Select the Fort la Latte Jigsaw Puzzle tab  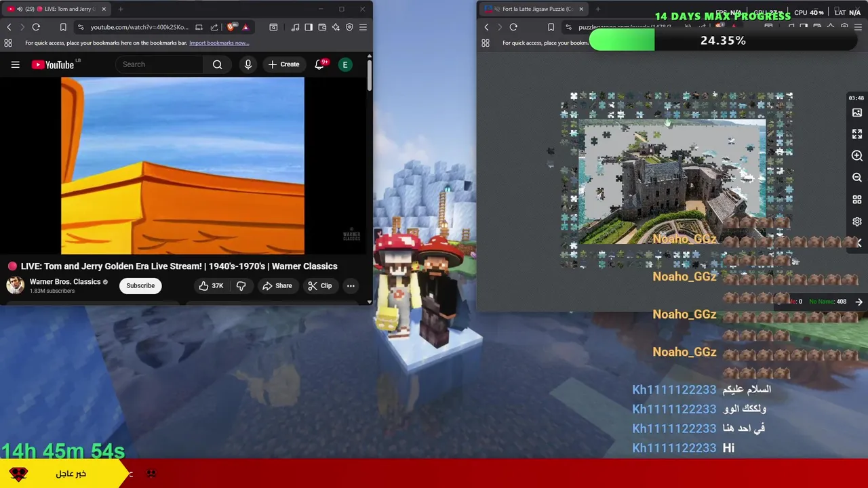[534, 9]
